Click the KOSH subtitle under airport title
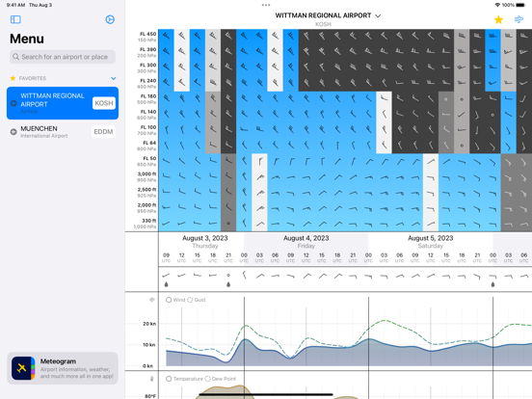The height and width of the screenshot is (399, 532). point(323,24)
